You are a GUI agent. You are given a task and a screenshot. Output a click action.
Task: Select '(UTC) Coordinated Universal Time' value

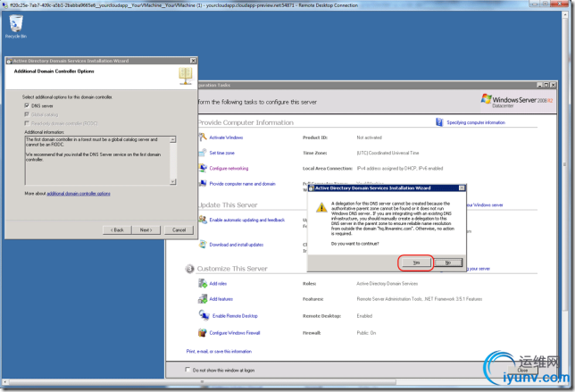388,153
